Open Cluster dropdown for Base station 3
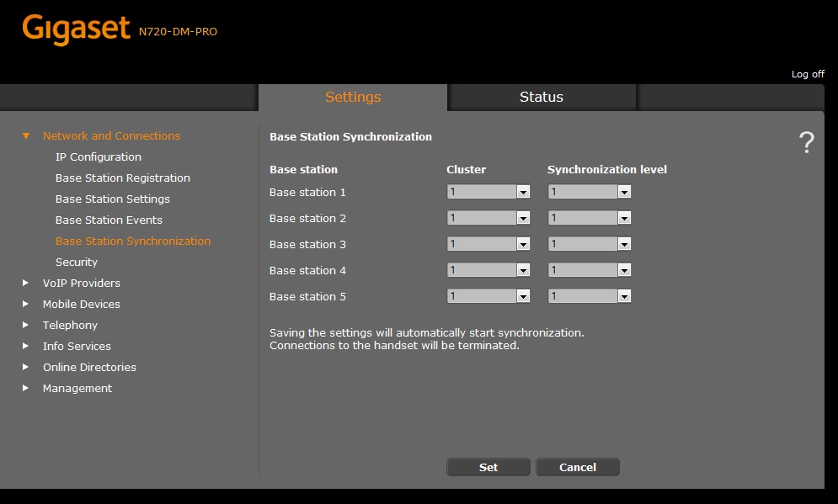The height and width of the screenshot is (504, 838). click(488, 244)
